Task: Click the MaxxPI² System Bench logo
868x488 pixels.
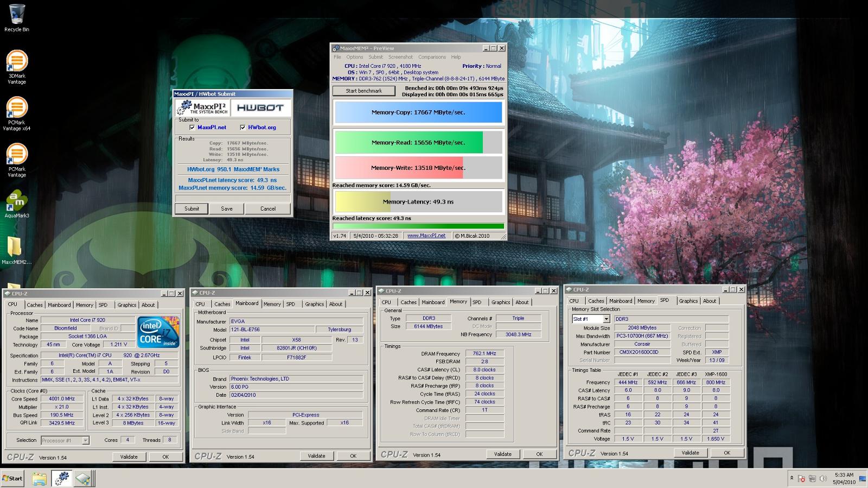Action: 202,107
